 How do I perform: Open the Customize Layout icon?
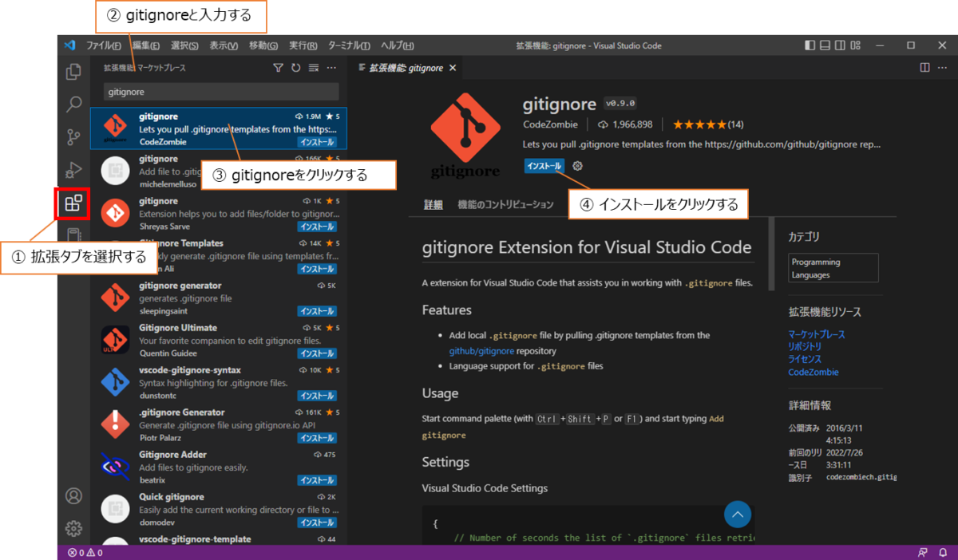pyautogui.click(x=856, y=45)
